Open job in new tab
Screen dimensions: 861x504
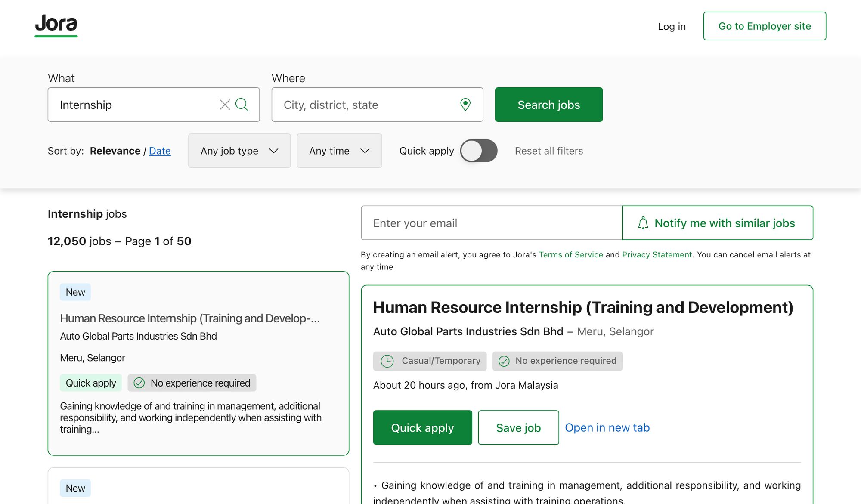click(x=607, y=427)
